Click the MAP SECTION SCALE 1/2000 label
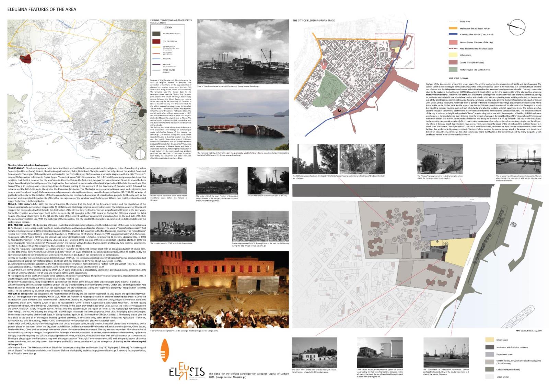The width and height of the screenshot is (549, 392). (529, 331)
